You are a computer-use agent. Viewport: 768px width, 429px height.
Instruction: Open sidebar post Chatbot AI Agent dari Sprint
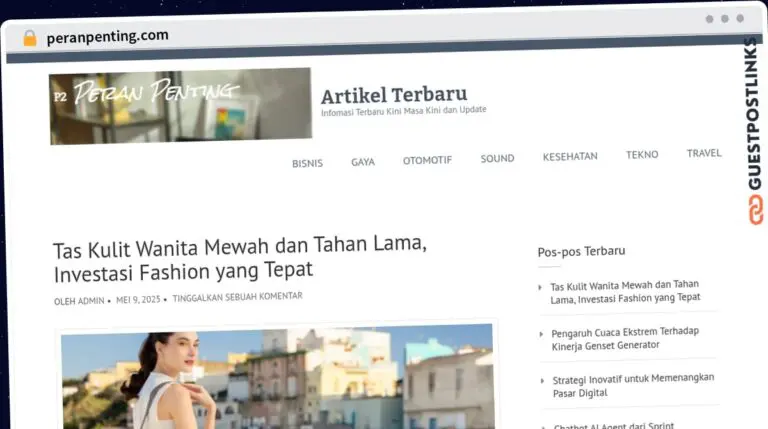(614, 425)
